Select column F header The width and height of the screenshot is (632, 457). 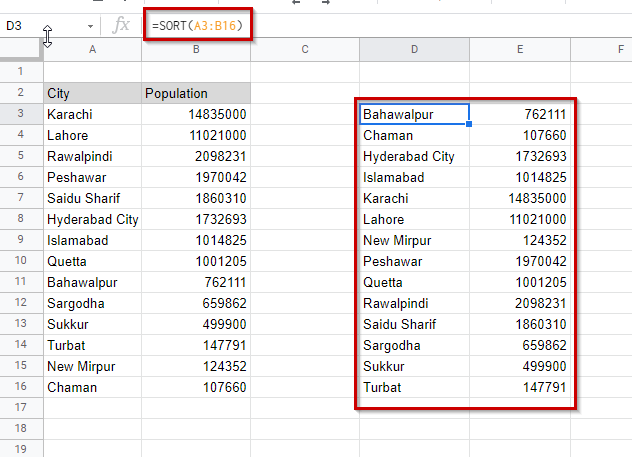click(601, 50)
